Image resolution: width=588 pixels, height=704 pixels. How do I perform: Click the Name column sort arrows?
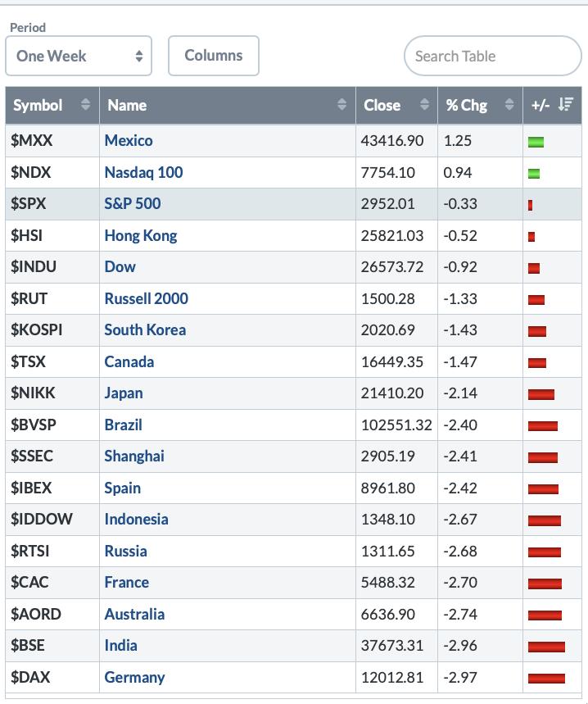(x=341, y=105)
